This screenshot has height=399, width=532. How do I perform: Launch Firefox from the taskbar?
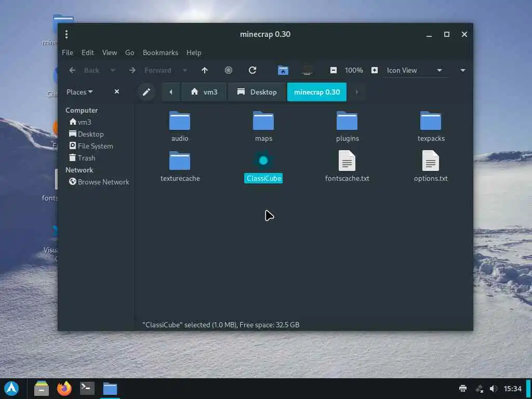[64, 389]
